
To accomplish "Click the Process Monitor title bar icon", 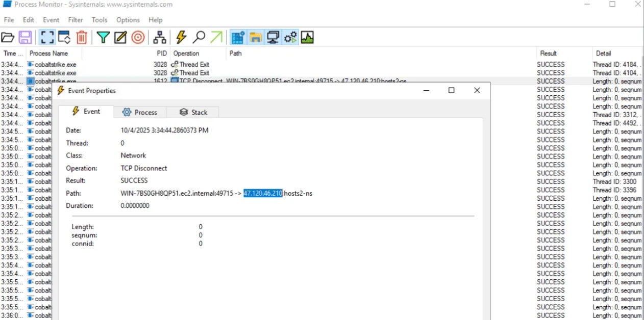I will point(8,4).
